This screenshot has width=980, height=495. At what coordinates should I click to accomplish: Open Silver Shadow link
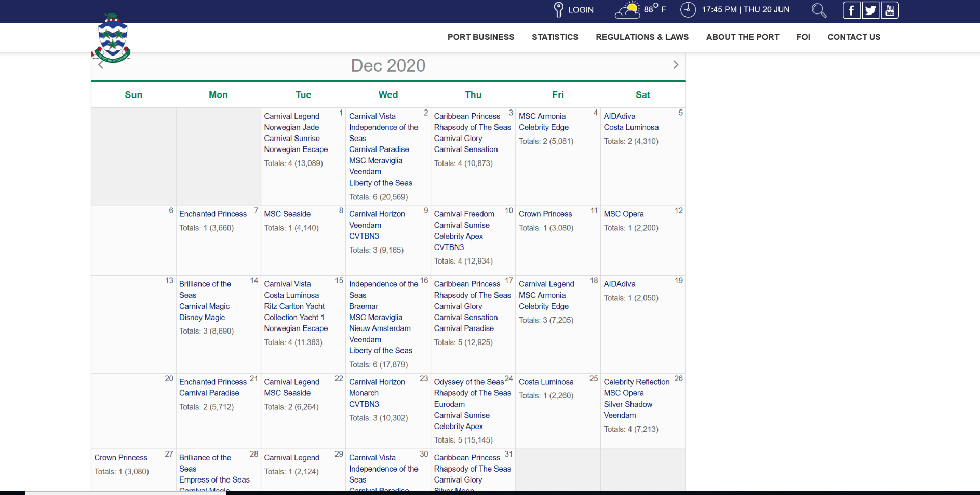[628, 404]
